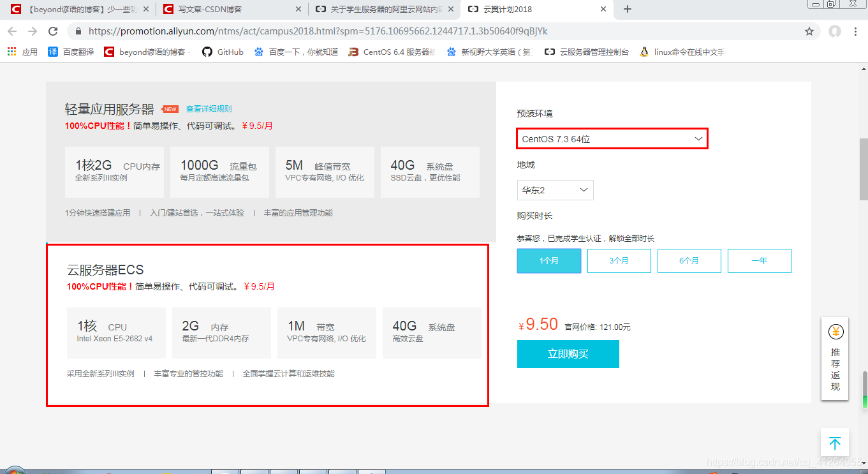The width and height of the screenshot is (868, 474).
Task: Open the GitHub bookmark
Action: 223,52
